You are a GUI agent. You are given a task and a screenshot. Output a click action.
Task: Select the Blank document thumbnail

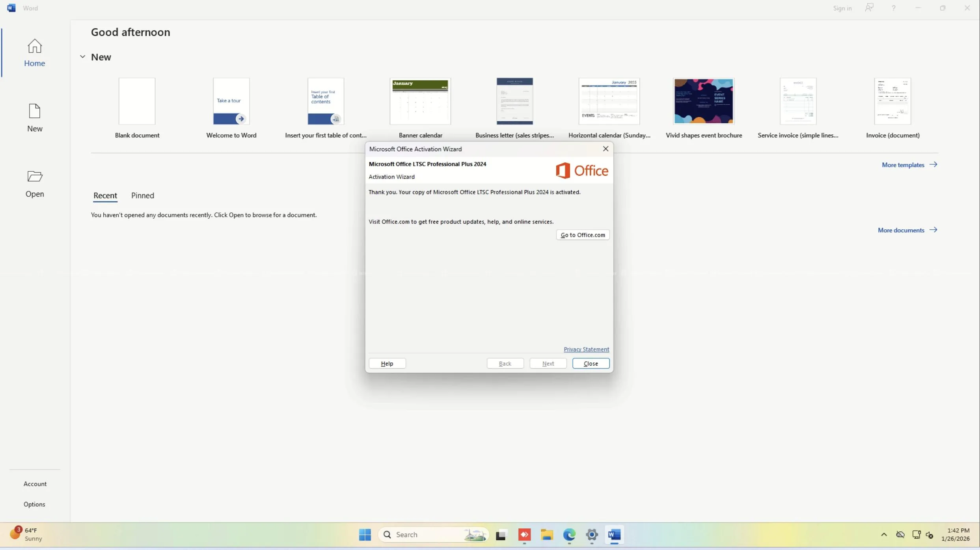pos(137,101)
